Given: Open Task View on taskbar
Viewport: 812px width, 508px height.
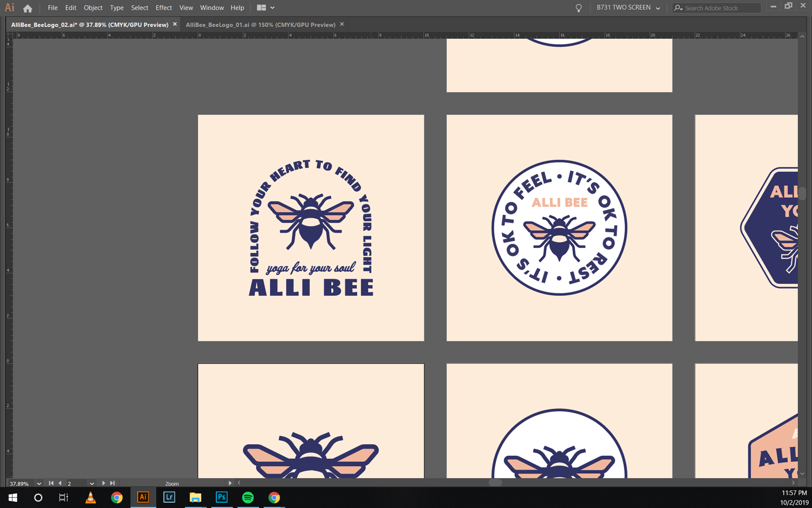Looking at the screenshot, I should pos(63,497).
